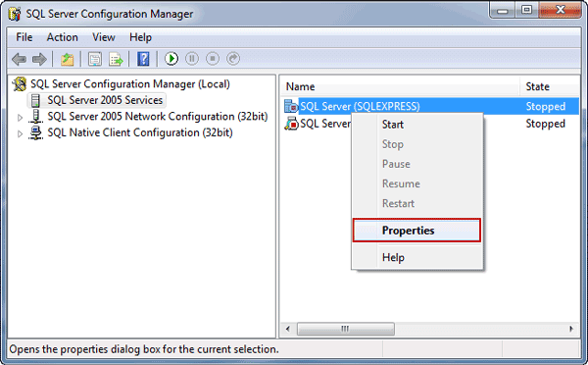
Task: Click the Pause Service toolbar icon
Action: [x=192, y=59]
